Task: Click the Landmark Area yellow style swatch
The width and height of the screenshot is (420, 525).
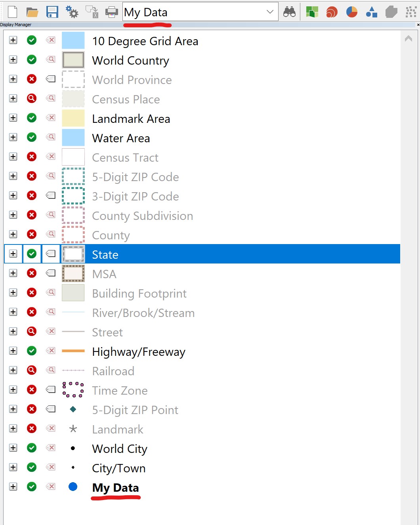Action: coord(73,118)
